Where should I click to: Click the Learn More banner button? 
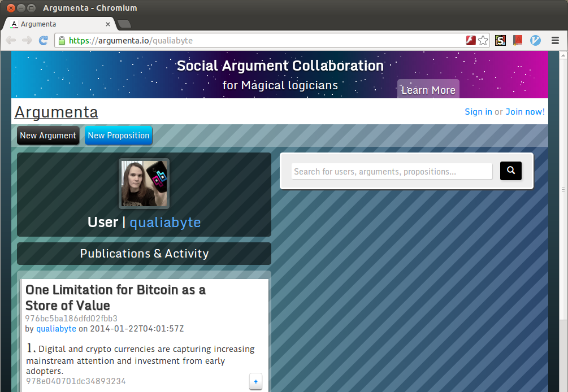428,90
